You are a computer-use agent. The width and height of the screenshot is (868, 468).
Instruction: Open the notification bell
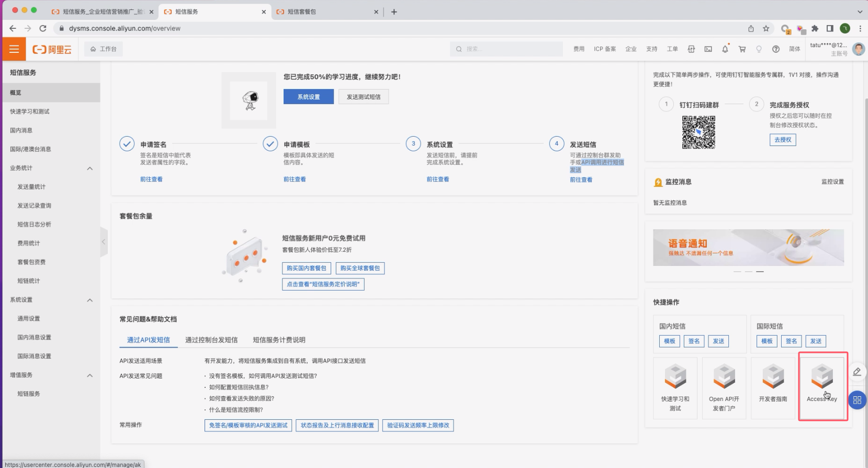click(725, 49)
